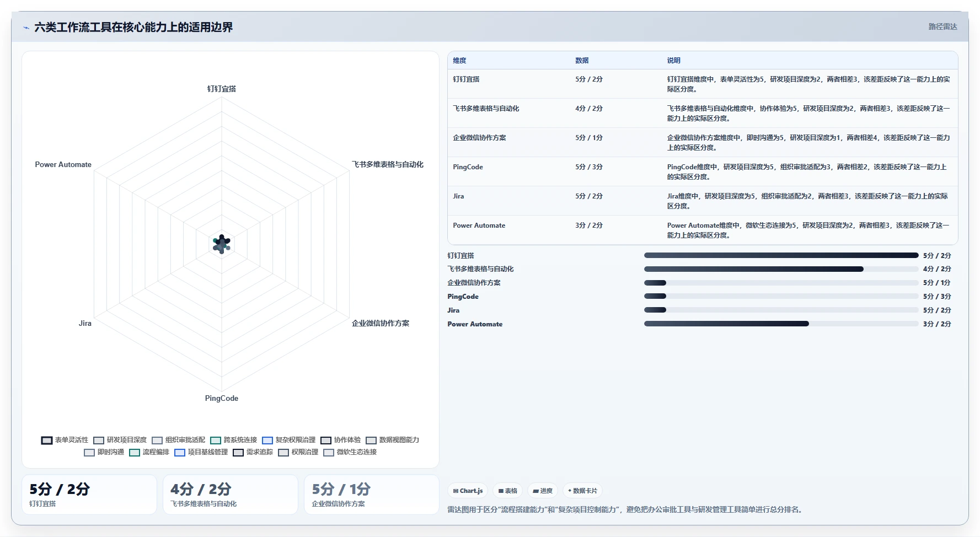
Task: Click the Jira table row name
Action: [x=458, y=196]
